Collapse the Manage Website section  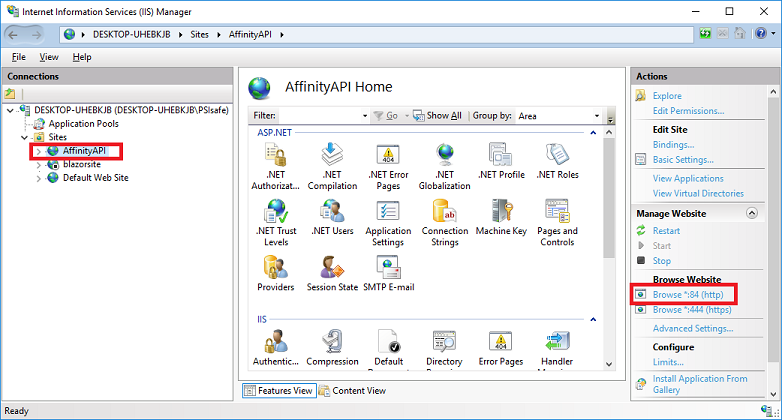(x=750, y=213)
